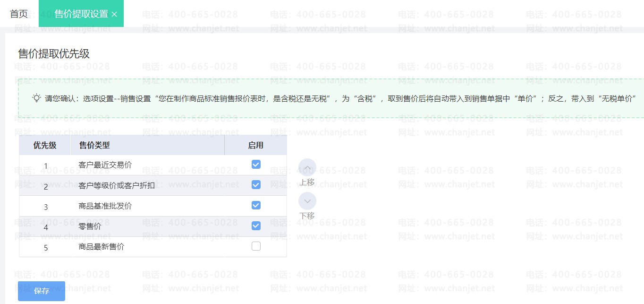Switch to the 首页 tab
The width and height of the screenshot is (644, 304).
(x=19, y=14)
